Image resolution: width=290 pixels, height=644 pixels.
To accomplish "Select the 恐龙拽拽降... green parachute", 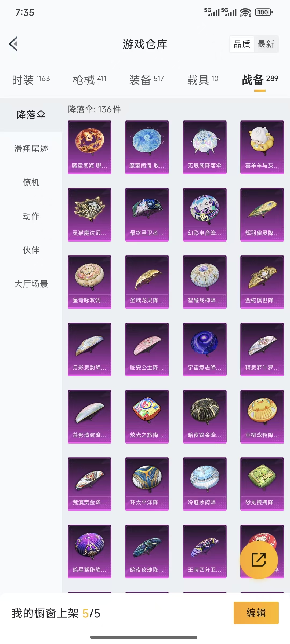I will 262,484.
